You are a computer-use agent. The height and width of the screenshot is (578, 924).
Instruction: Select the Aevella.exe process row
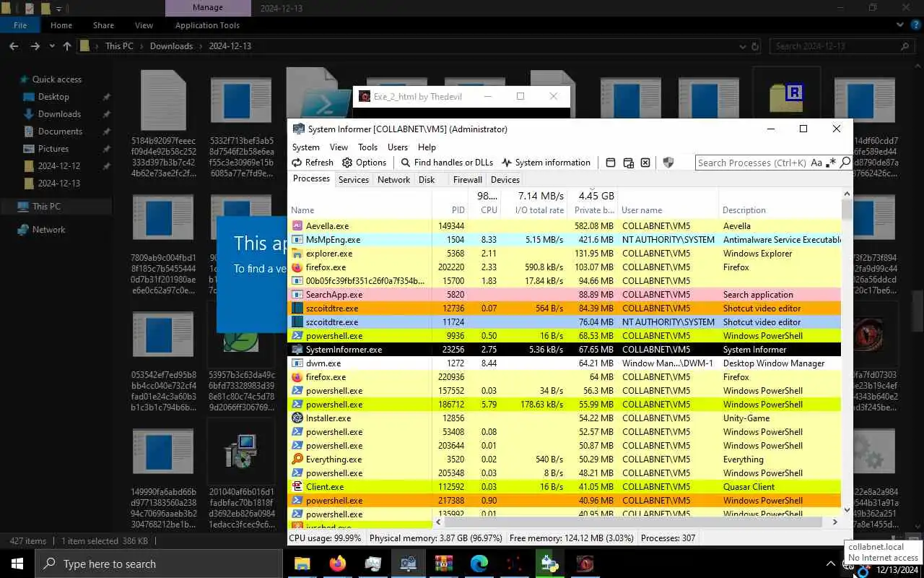(x=565, y=226)
